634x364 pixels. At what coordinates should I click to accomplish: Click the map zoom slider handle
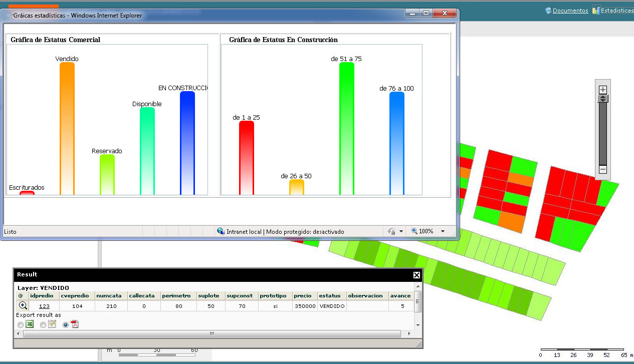pyautogui.click(x=603, y=99)
